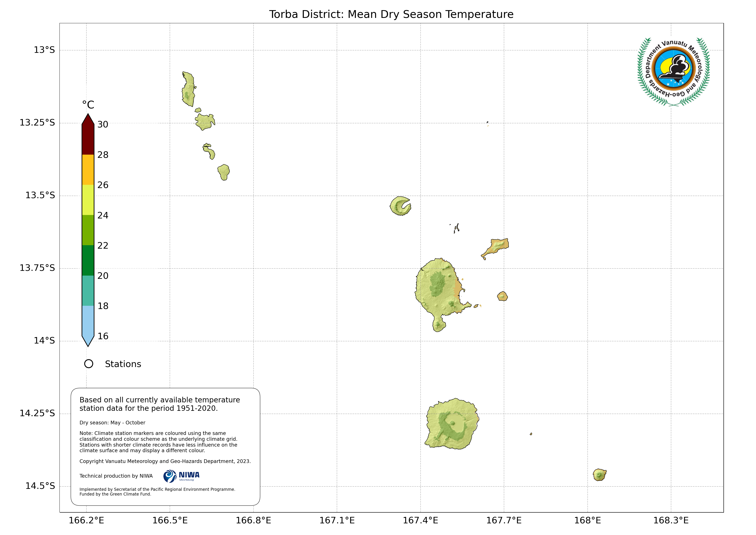
Task: Click the Stations circle legend marker
Action: (89, 364)
